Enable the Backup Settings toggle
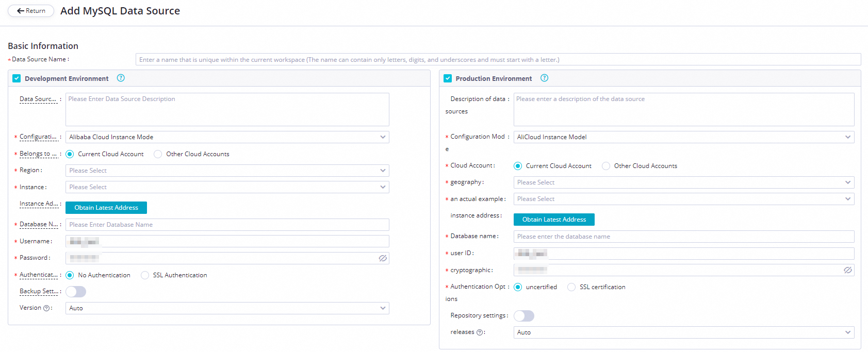Screen dimensions: 868x352 click(x=76, y=292)
